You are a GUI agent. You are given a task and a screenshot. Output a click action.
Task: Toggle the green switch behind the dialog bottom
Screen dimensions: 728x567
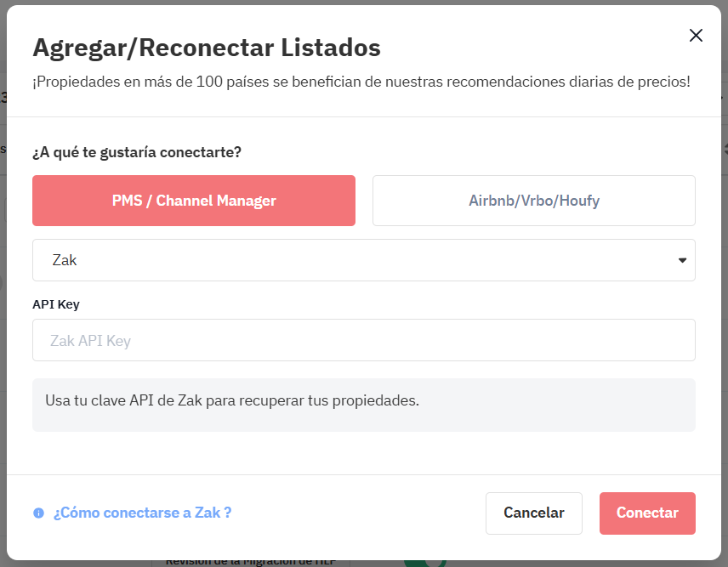click(x=425, y=563)
